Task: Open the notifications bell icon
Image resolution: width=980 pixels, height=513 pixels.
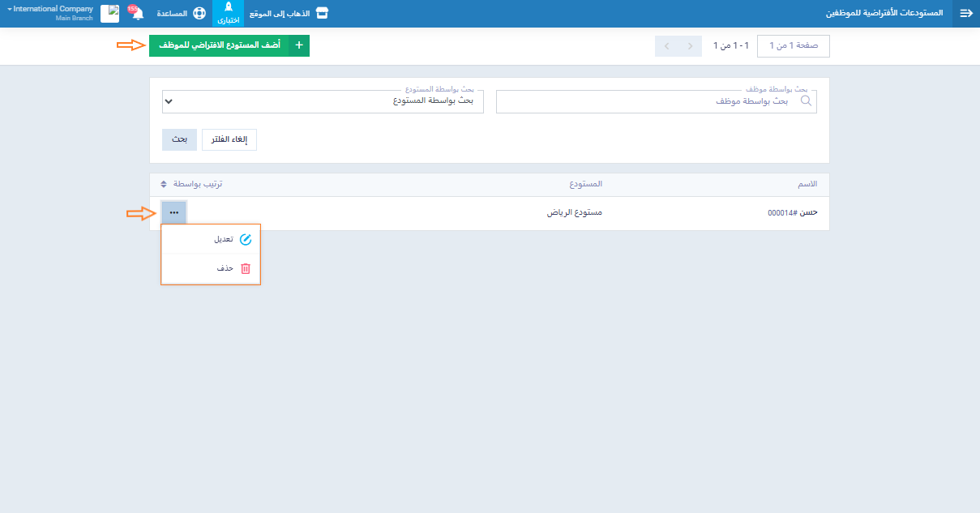Action: [138, 14]
